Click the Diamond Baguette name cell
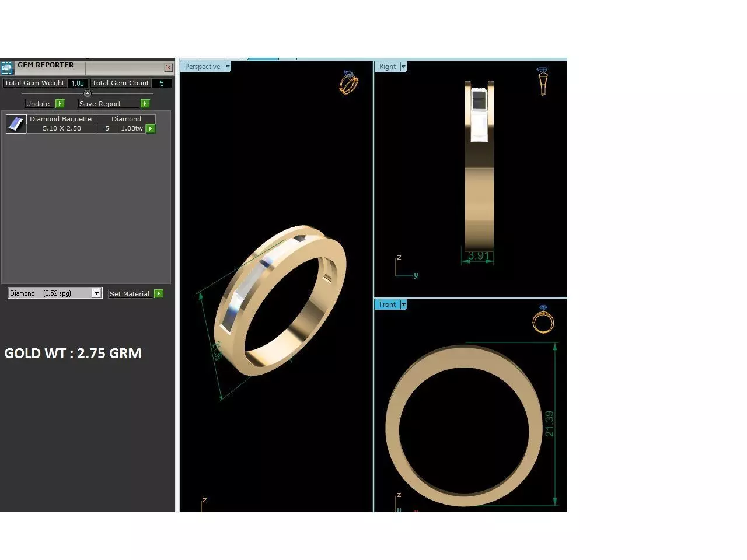Screen dimensions: 747x560 coord(61,119)
